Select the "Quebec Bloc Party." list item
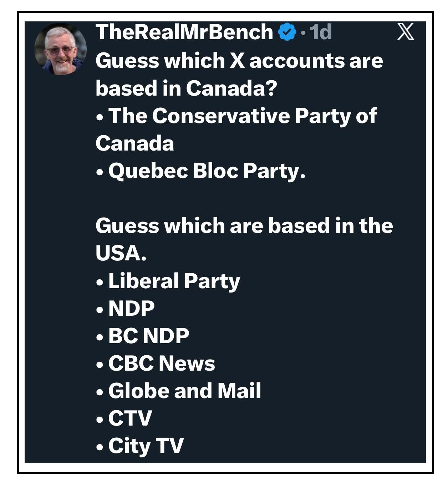Image resolution: width=448 pixels, height=483 pixels. [207, 171]
